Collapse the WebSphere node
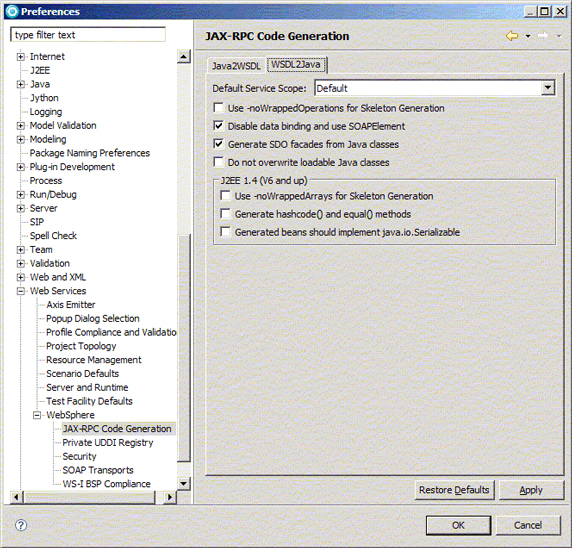Screen dimensions: 572x548 (x=37, y=415)
